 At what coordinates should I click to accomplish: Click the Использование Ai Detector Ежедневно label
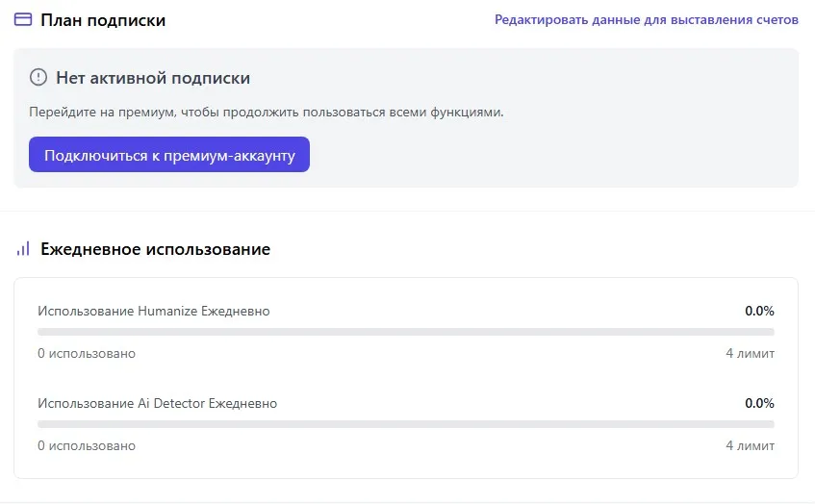pyautogui.click(x=158, y=403)
